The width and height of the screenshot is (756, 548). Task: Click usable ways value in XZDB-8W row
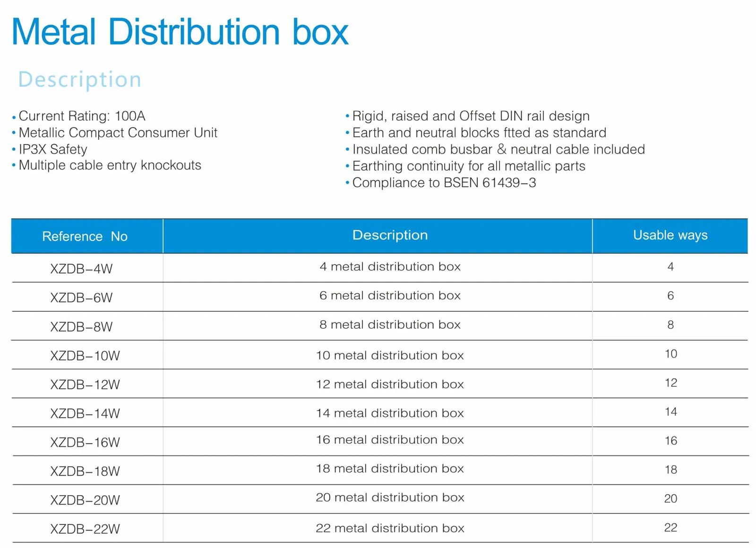click(x=670, y=325)
